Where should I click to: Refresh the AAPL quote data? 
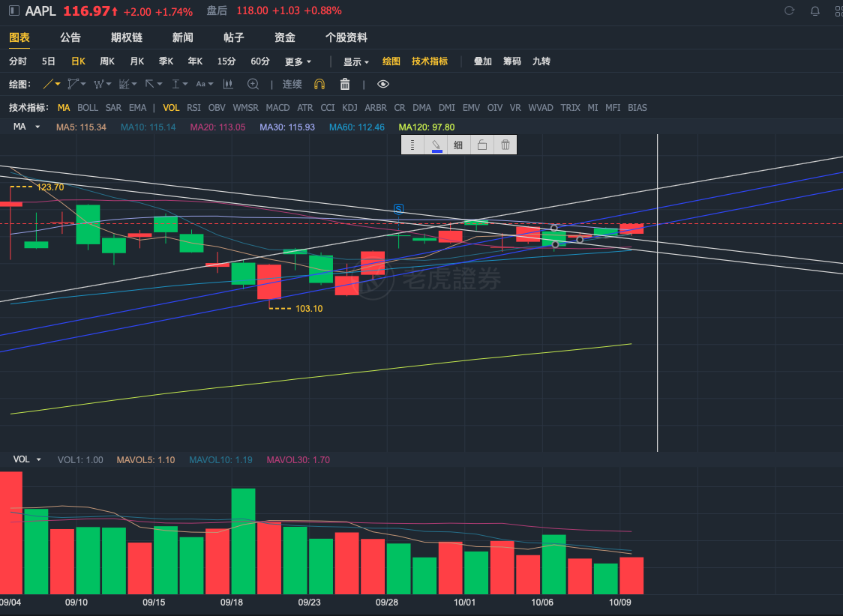click(x=789, y=10)
